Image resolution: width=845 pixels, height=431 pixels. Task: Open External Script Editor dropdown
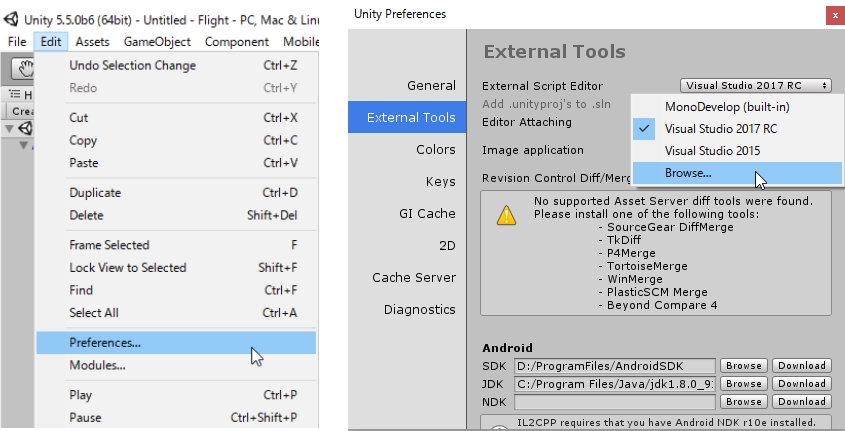756,86
